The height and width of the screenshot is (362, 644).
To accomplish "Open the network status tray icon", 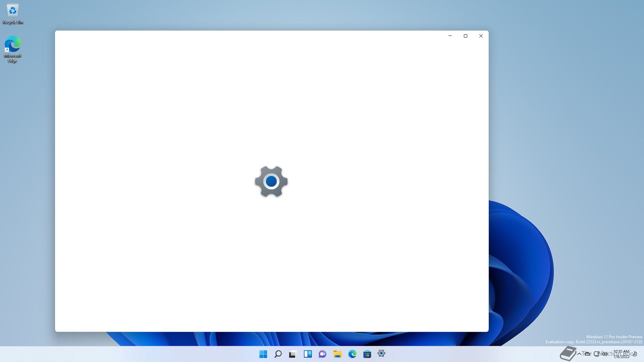I will (596, 354).
